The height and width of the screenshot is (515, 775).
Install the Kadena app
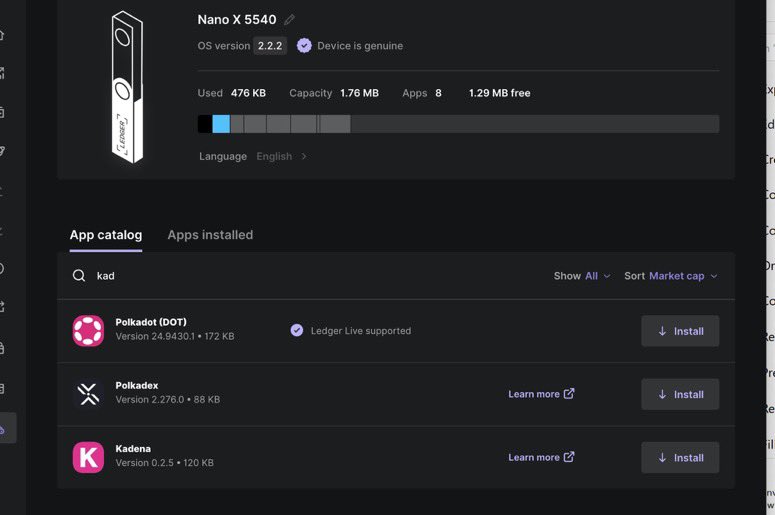click(680, 457)
